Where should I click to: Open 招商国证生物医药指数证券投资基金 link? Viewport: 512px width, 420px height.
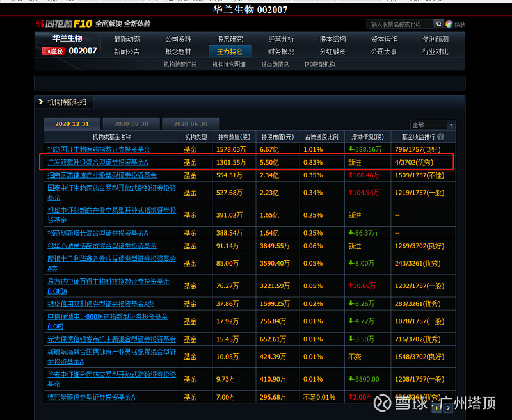coord(99,149)
